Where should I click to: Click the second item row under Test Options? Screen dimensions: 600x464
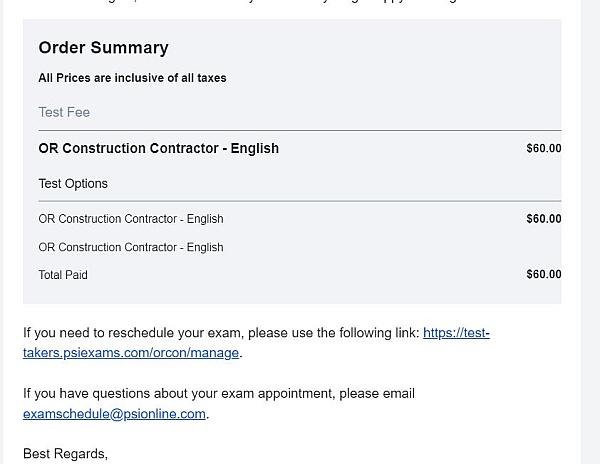[131, 247]
